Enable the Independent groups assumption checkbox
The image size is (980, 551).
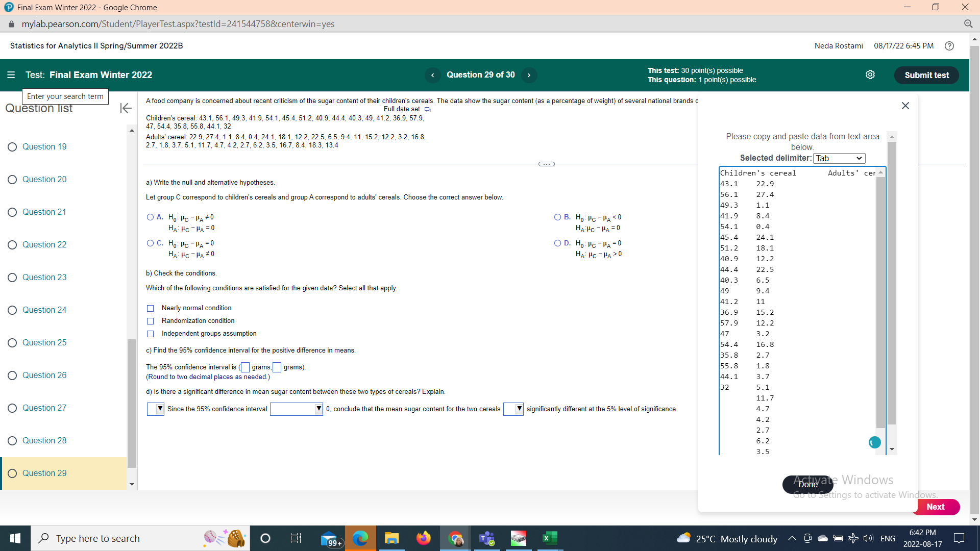[150, 334]
